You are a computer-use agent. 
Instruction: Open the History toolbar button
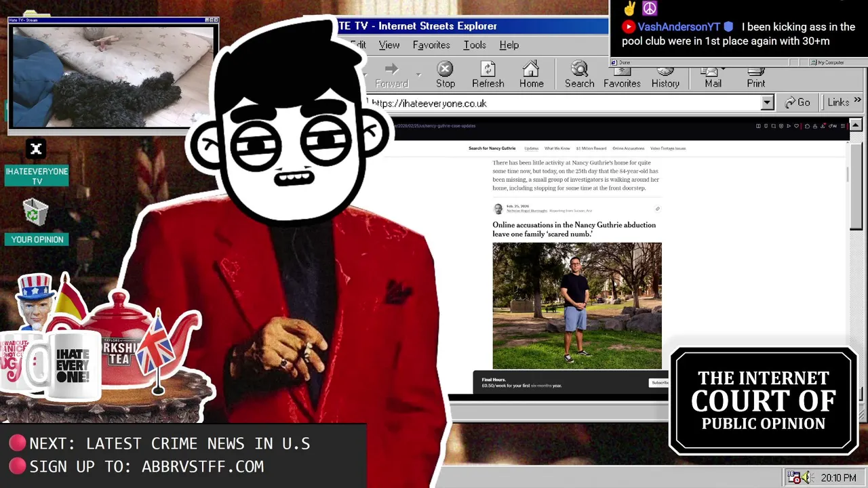tap(665, 77)
